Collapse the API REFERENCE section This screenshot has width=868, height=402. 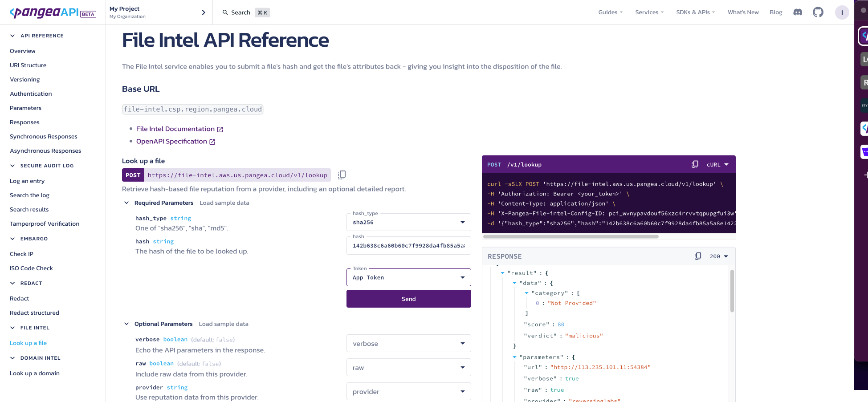pos(12,36)
